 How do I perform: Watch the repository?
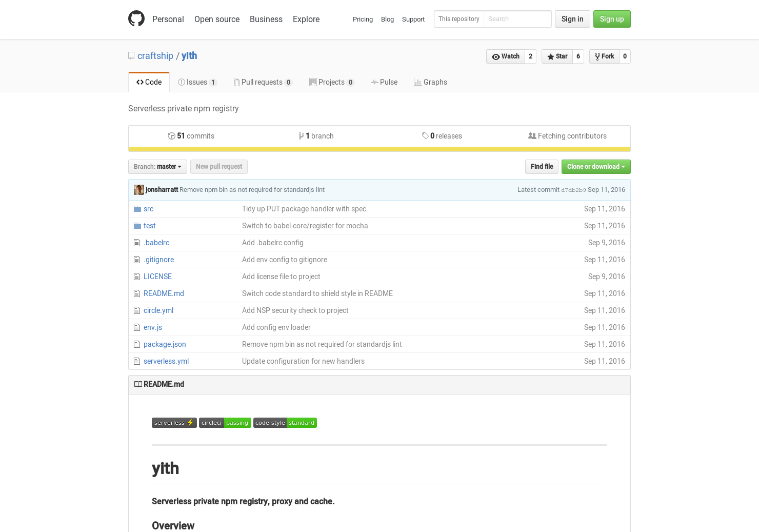pos(505,56)
